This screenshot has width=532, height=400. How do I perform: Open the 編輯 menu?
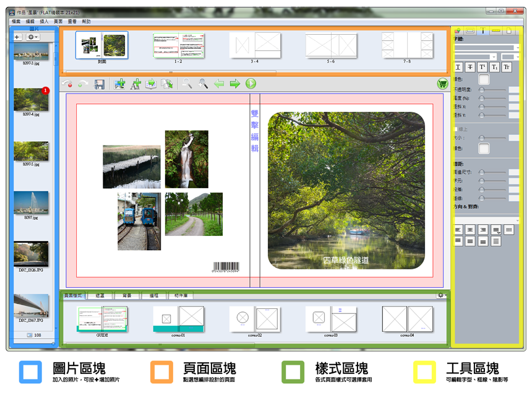point(30,22)
